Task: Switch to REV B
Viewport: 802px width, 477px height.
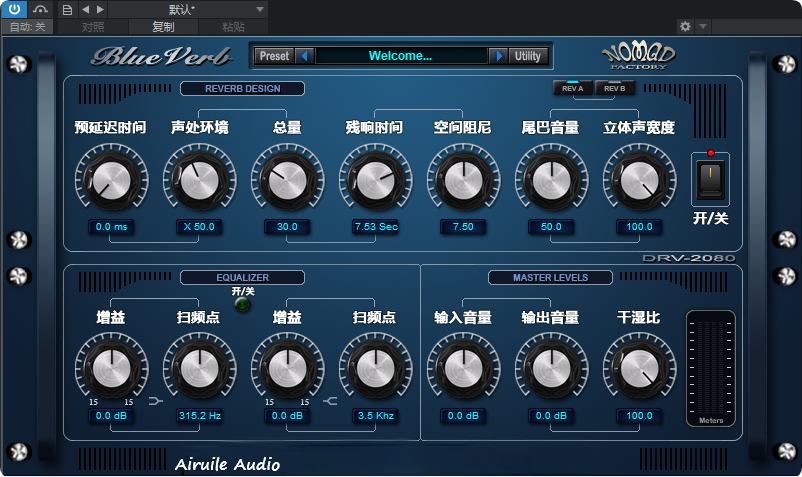Action: 614,88
